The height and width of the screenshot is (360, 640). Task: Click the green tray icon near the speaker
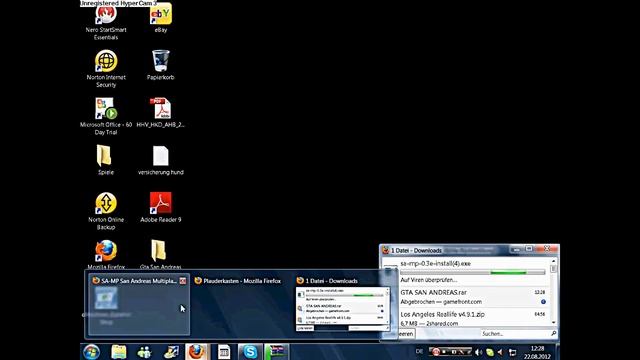click(x=490, y=352)
